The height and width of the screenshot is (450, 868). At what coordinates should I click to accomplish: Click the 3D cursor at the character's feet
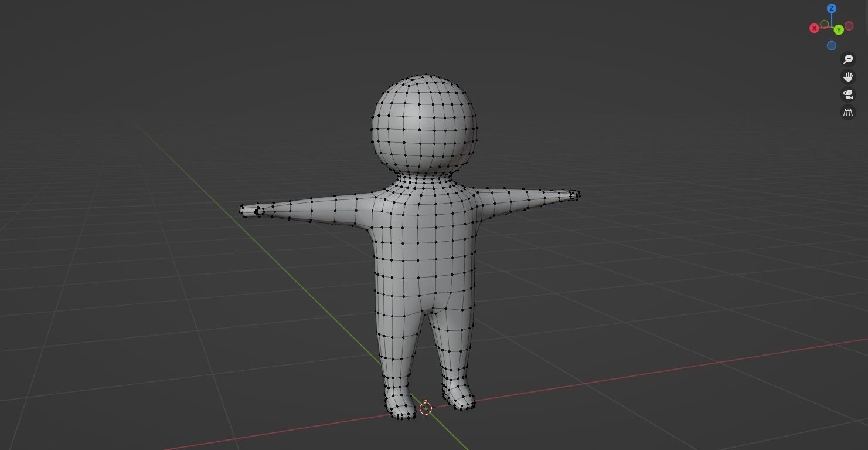pyautogui.click(x=426, y=408)
